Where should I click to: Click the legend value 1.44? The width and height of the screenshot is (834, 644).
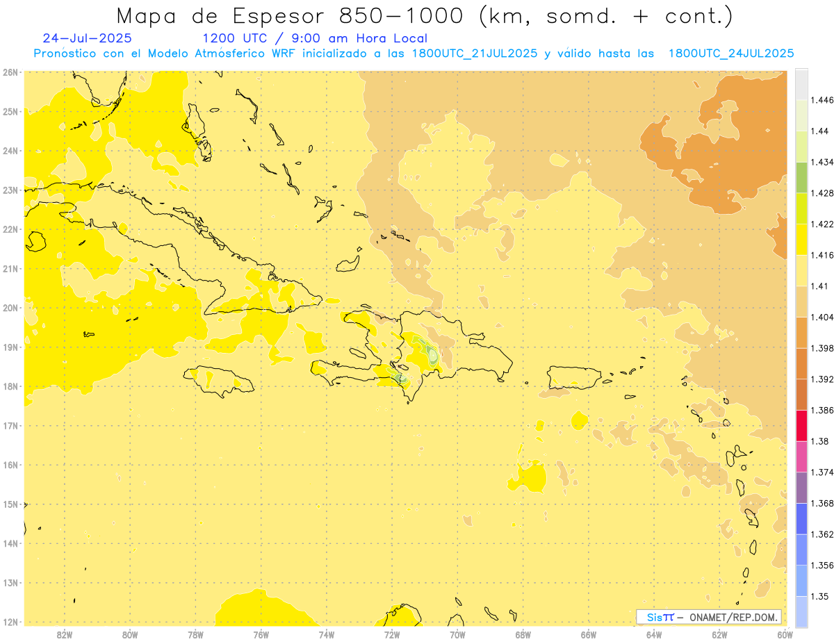tap(819, 131)
